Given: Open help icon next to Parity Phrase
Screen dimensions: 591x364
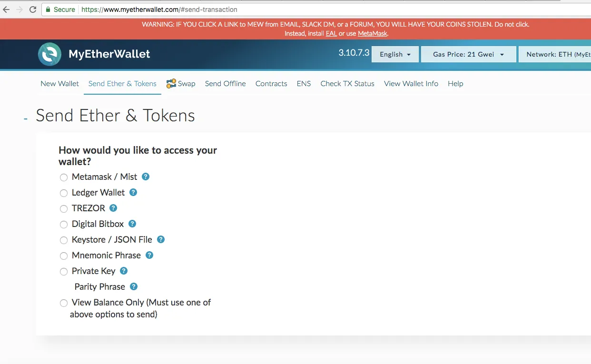Looking at the screenshot, I should pyautogui.click(x=134, y=286).
